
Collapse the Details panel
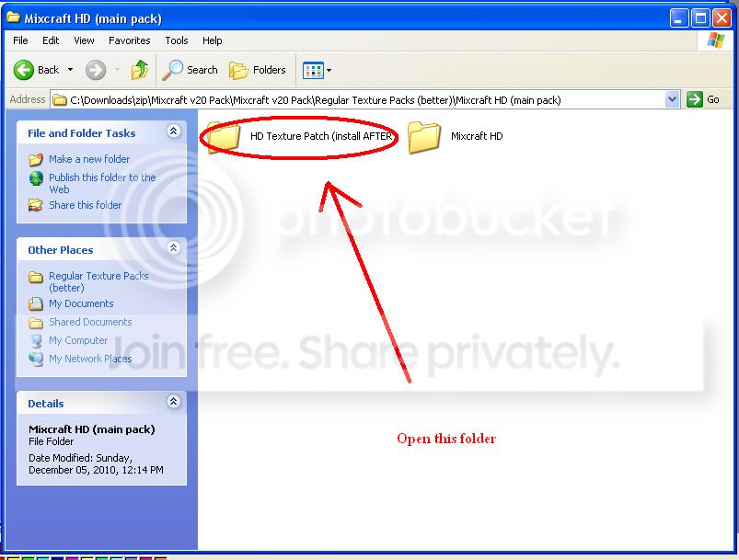pyautogui.click(x=173, y=402)
